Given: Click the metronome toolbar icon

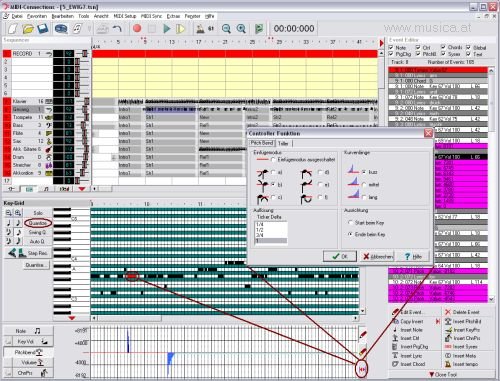Looking at the screenshot, I should (x=200, y=29).
